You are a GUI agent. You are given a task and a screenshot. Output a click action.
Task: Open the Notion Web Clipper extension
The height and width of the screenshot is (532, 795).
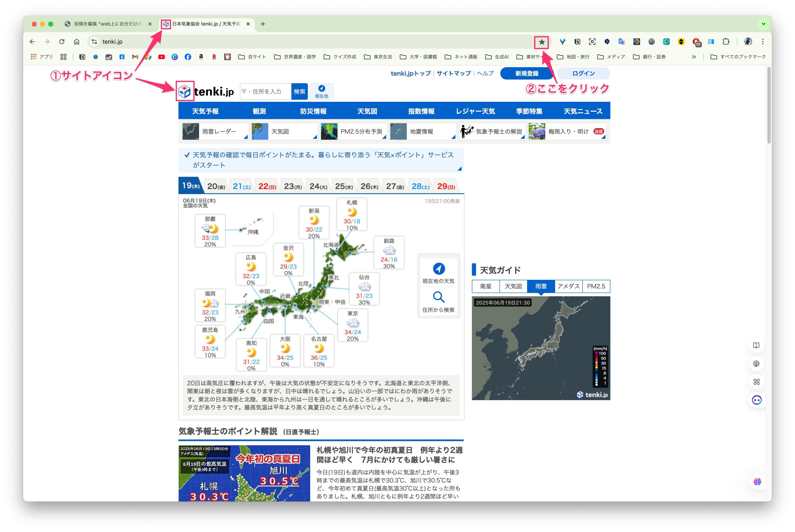[x=577, y=42]
